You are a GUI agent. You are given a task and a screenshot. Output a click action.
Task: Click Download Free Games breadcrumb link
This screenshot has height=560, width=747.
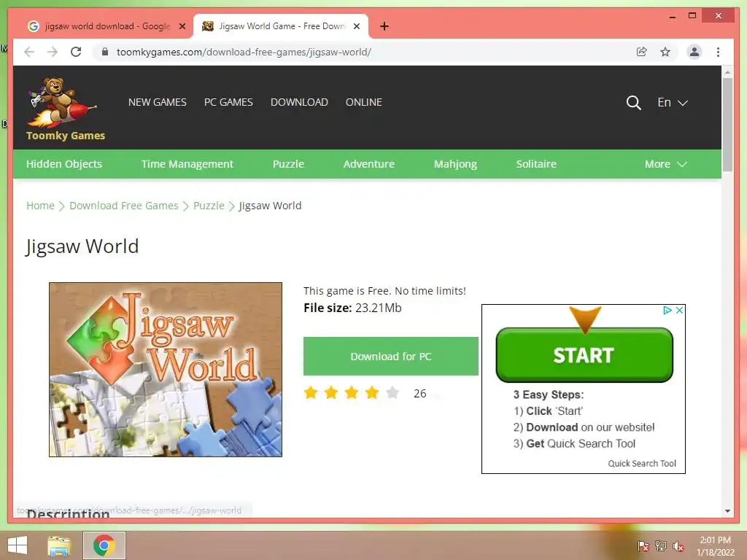tap(124, 206)
